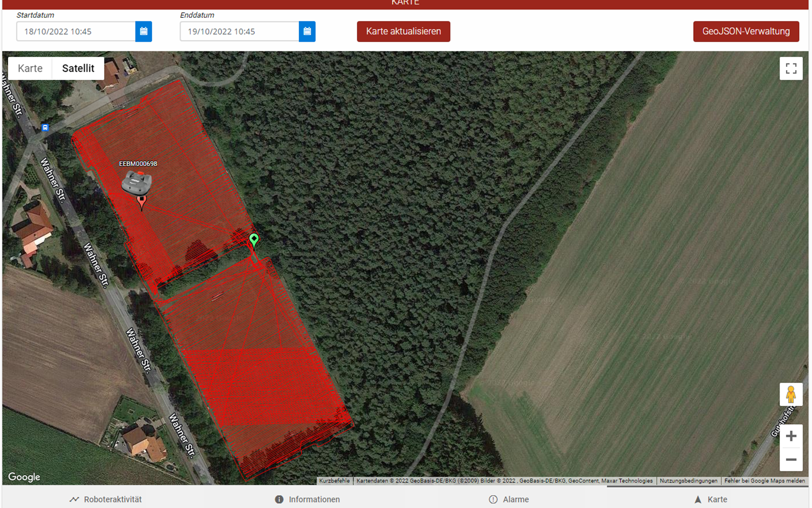This screenshot has width=812, height=508.
Task: Click the bus stop icon on Wahner Str.
Action: (x=45, y=128)
